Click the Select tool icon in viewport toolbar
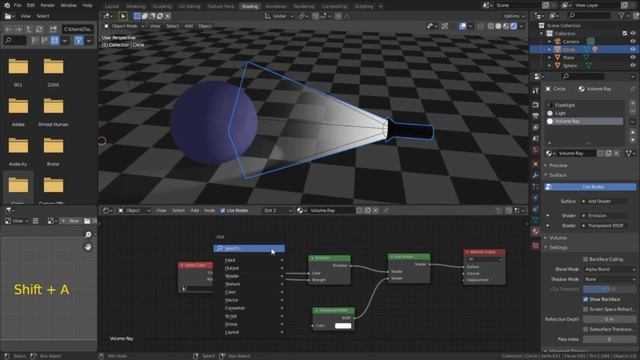Screen dimensions: 640x360 coord(123,16)
